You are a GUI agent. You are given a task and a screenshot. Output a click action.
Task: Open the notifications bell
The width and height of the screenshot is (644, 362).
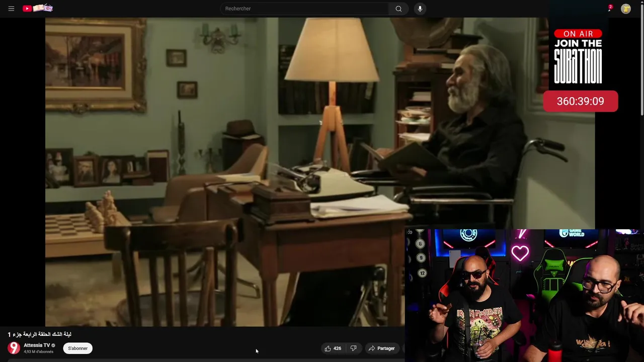tap(610, 9)
